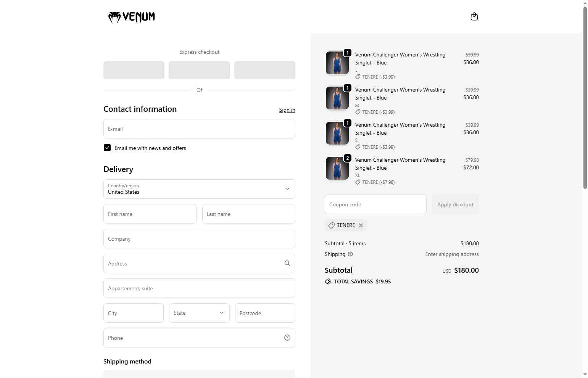588x378 pixels.
Task: Focus the Coupon code field
Action: (375, 204)
